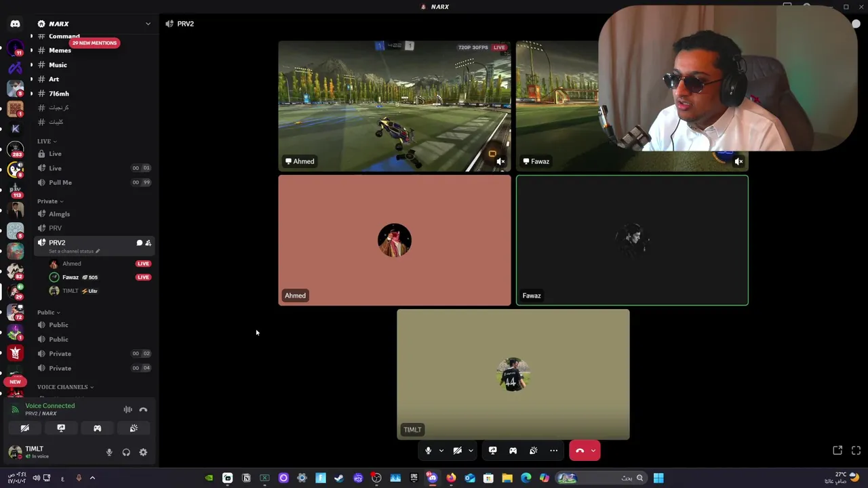Viewport: 868px width, 488px height.
Task: Open more options in call bar
Action: (553, 451)
